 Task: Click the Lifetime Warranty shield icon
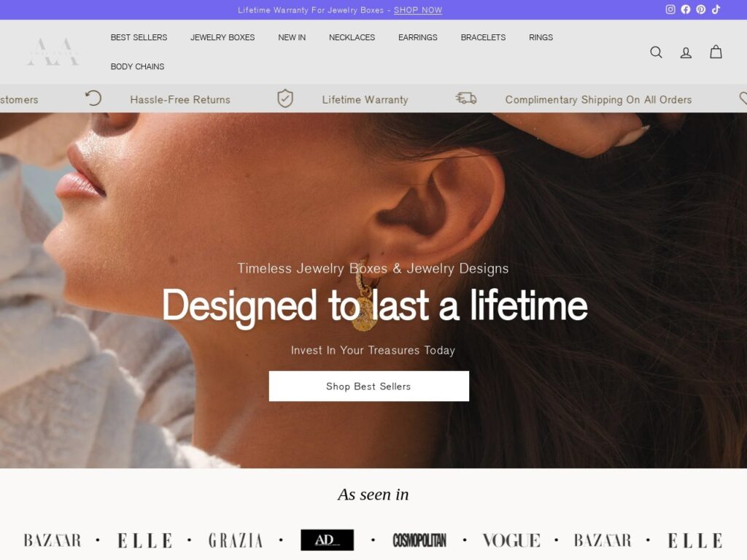[285, 98]
